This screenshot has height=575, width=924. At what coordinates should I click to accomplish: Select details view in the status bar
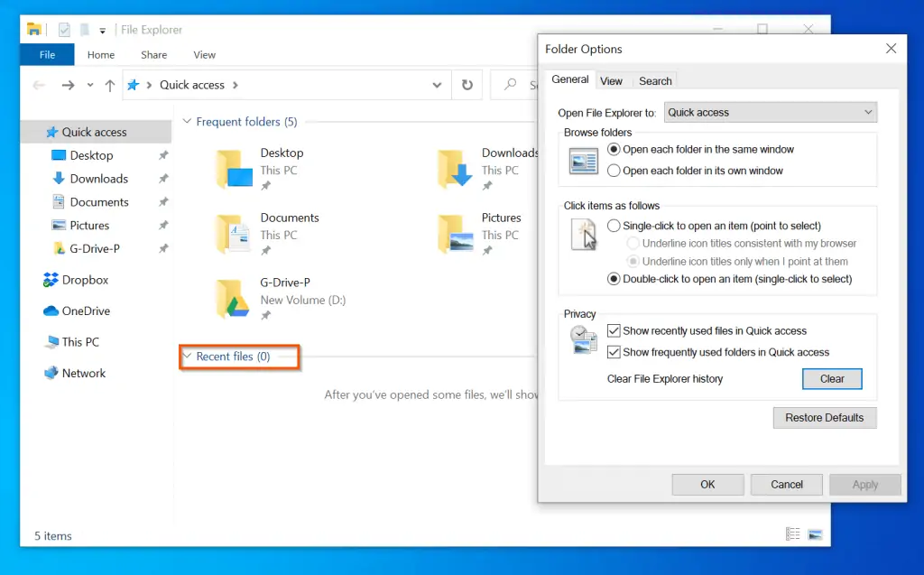coord(792,533)
